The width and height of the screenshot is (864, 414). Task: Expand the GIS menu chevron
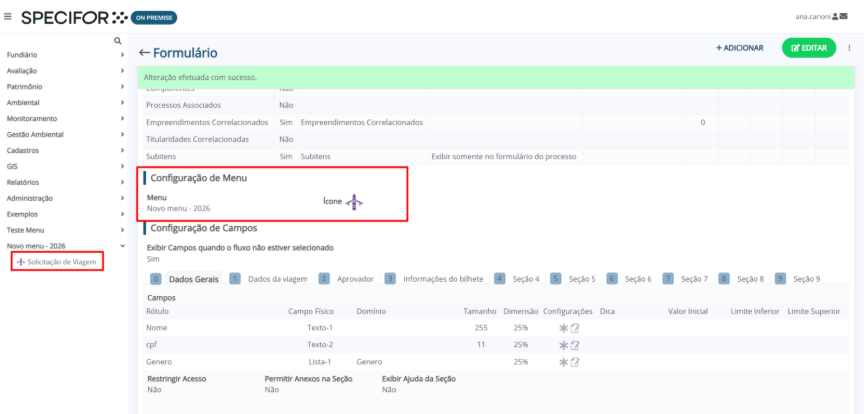(x=122, y=166)
